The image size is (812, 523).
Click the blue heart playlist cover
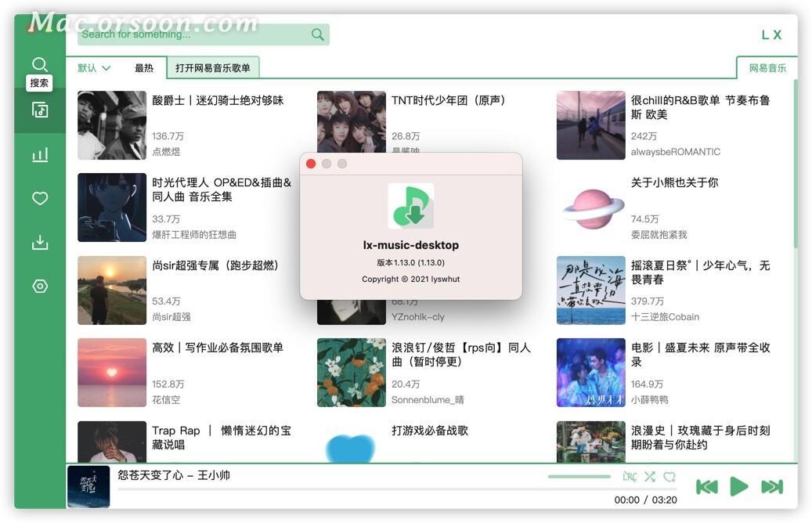pos(351,442)
